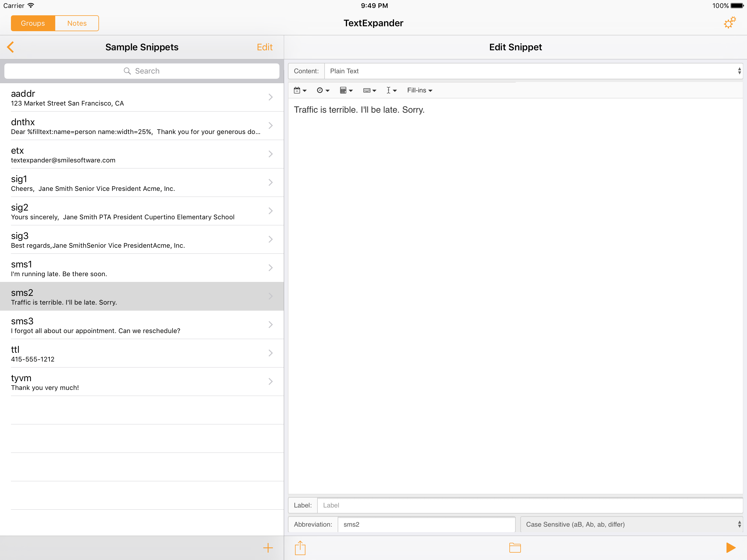Tap Edit in Sample Snippets header
Viewport: 747px width, 560px height.
click(264, 47)
